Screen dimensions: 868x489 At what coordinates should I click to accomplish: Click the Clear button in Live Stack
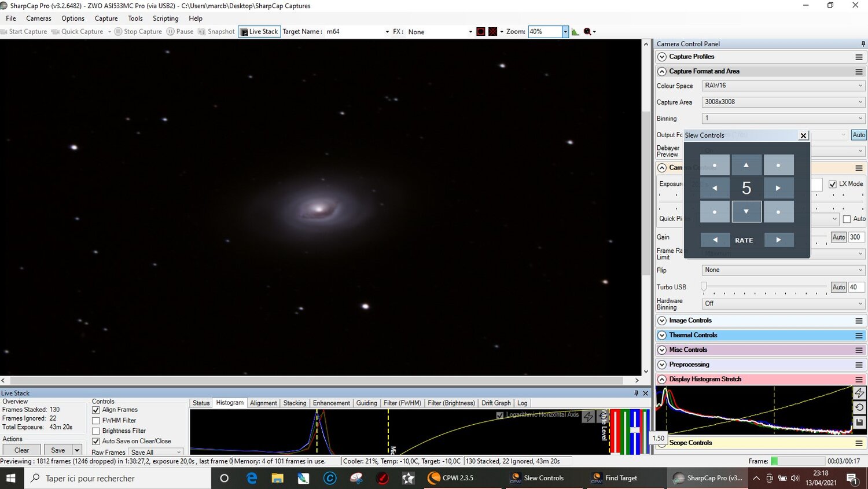pyautogui.click(x=21, y=450)
